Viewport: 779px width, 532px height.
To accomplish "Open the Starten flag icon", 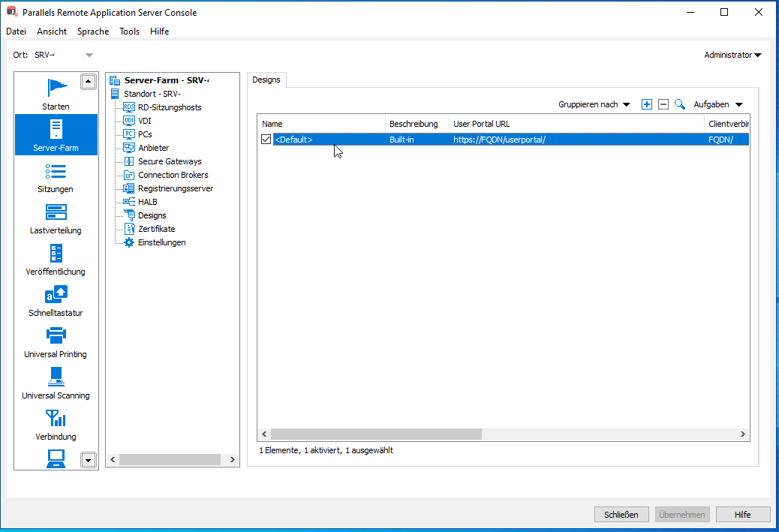I will click(x=56, y=88).
